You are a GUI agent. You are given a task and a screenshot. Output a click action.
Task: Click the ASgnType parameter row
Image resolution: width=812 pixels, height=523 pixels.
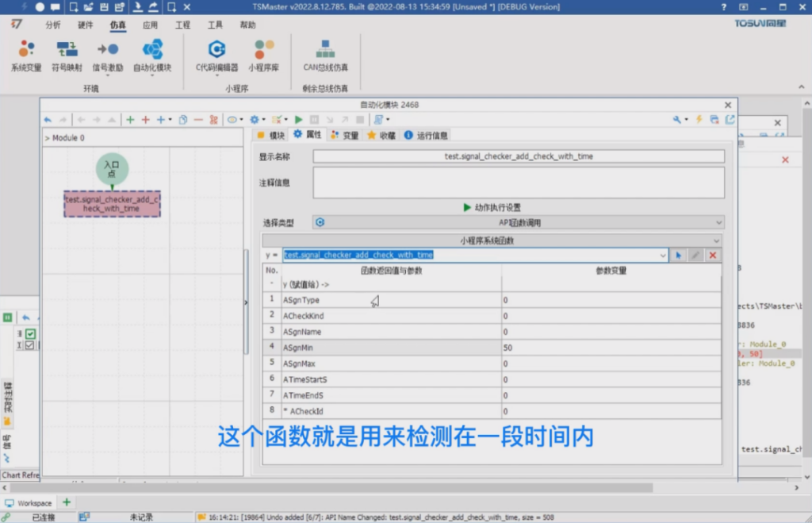point(492,300)
